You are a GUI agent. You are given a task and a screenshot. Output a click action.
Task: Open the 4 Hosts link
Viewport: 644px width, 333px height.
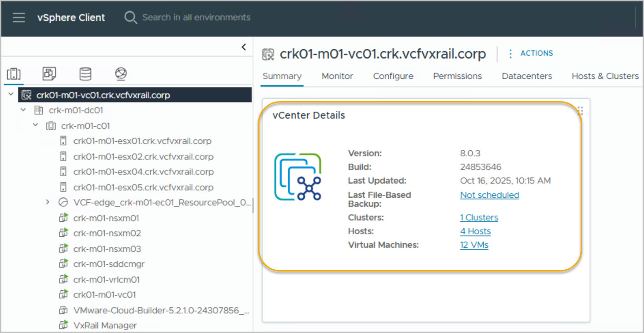pyautogui.click(x=476, y=231)
